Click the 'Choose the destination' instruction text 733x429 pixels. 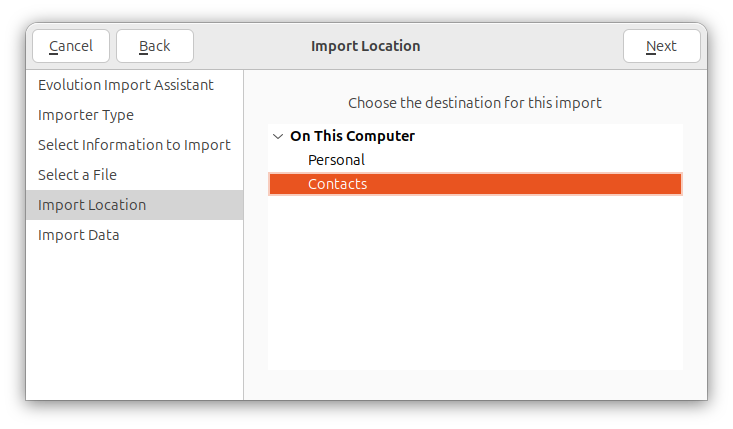474,103
